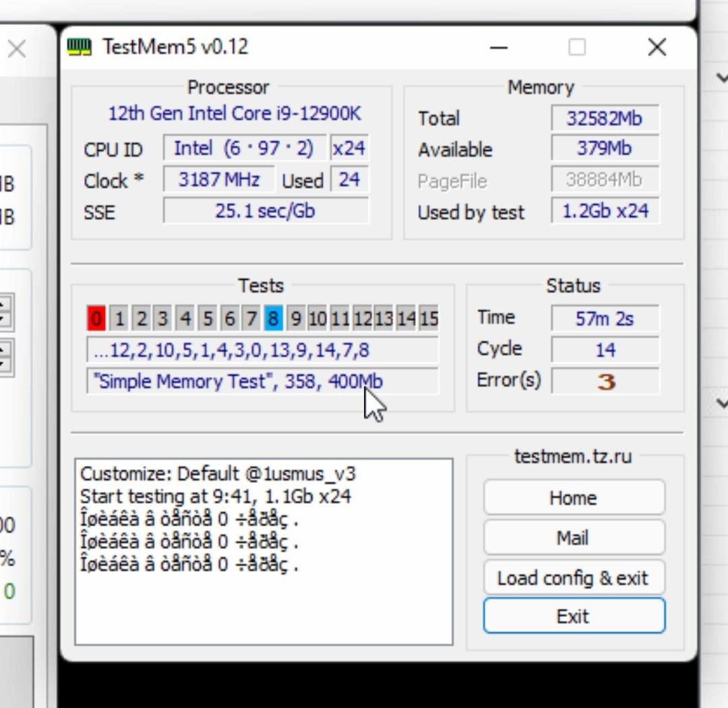Click the Time value 57m 2s
The width and height of the screenshot is (728, 708).
coord(605,318)
